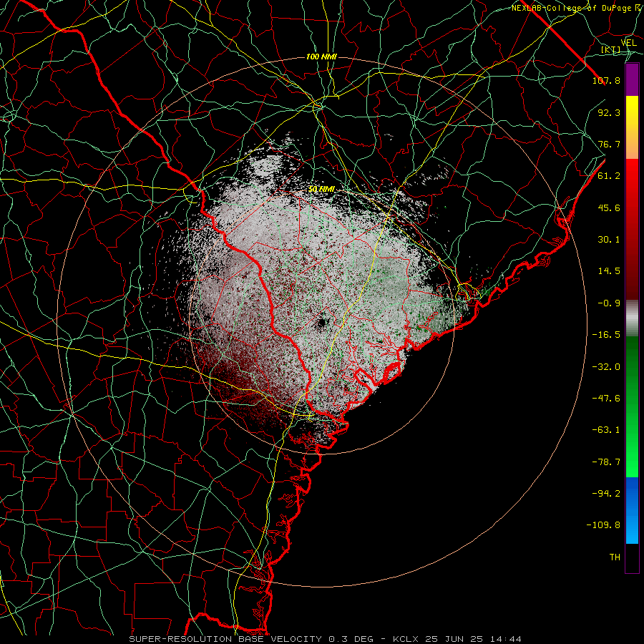This screenshot has width=644, height=644.
Task: Click the -109.8 velocity scale value
Action: (x=603, y=525)
